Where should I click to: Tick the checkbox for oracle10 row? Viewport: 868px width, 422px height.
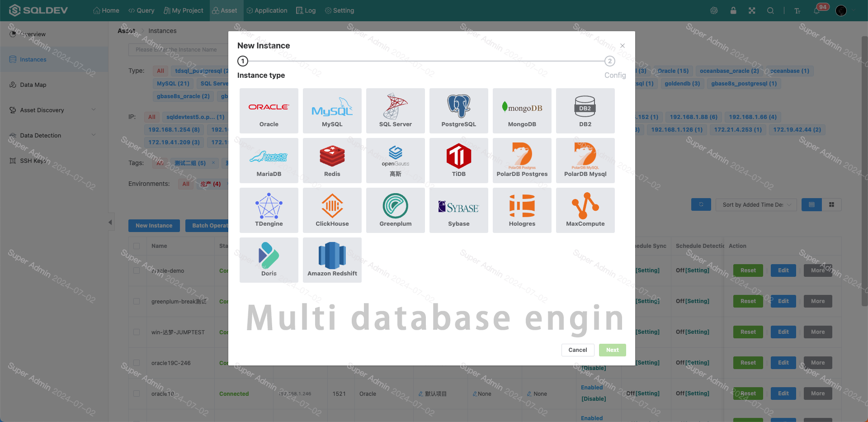tap(137, 394)
